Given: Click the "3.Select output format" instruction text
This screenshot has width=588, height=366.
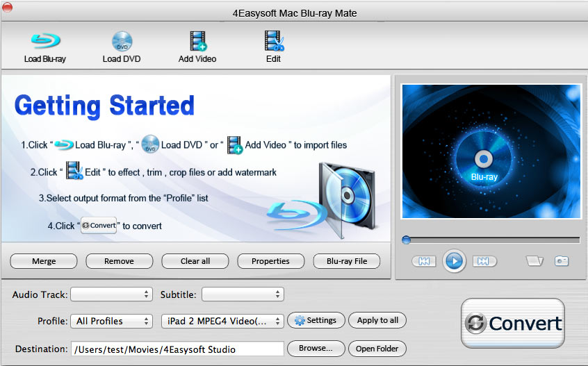Looking at the screenshot, I should coord(124,198).
